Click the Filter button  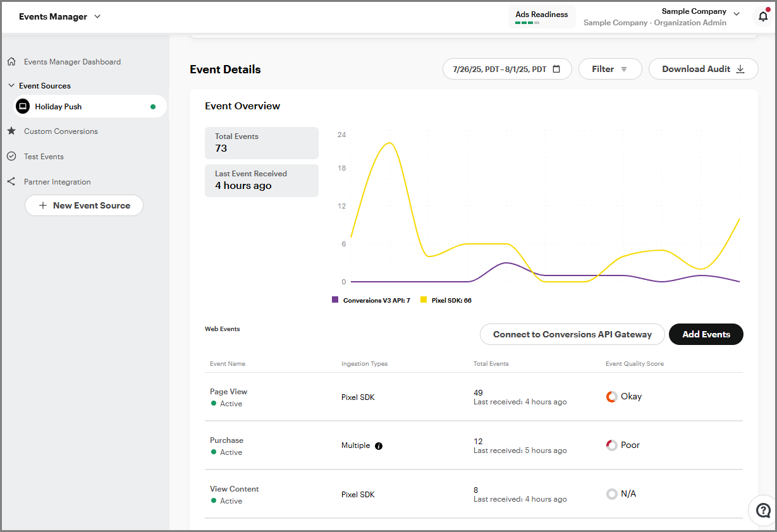[x=610, y=69]
